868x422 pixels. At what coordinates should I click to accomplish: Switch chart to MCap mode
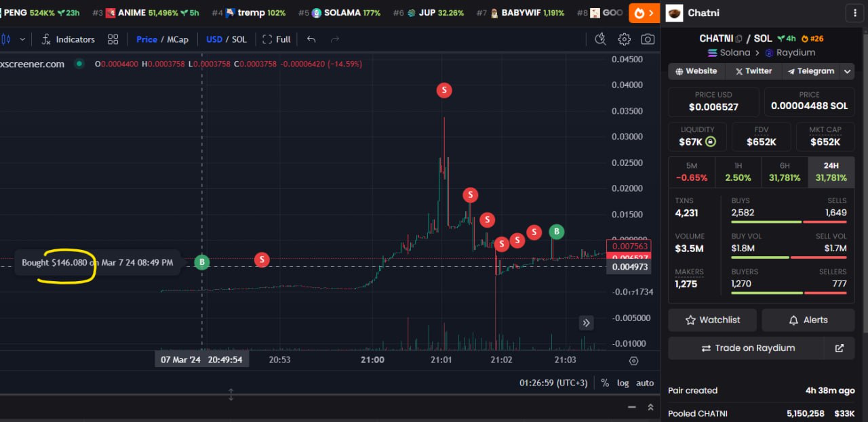point(178,39)
